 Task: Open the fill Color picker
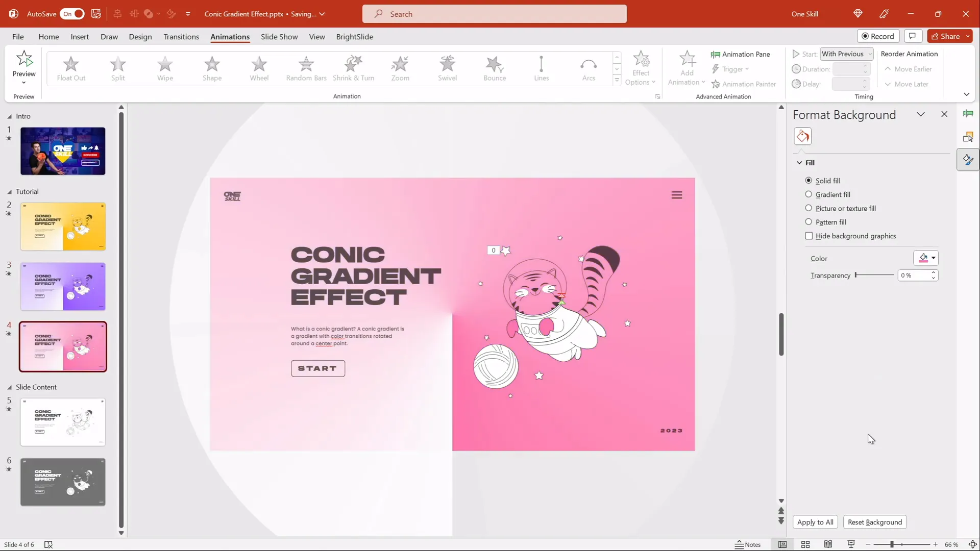click(x=925, y=258)
